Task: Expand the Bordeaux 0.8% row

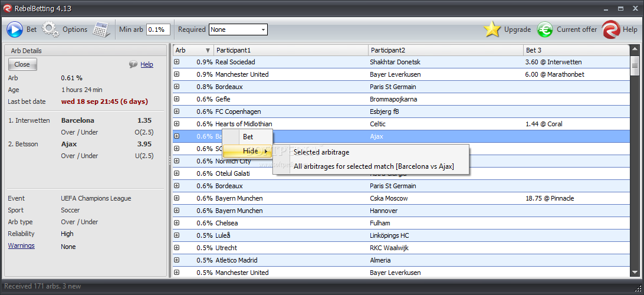Action: (x=176, y=87)
